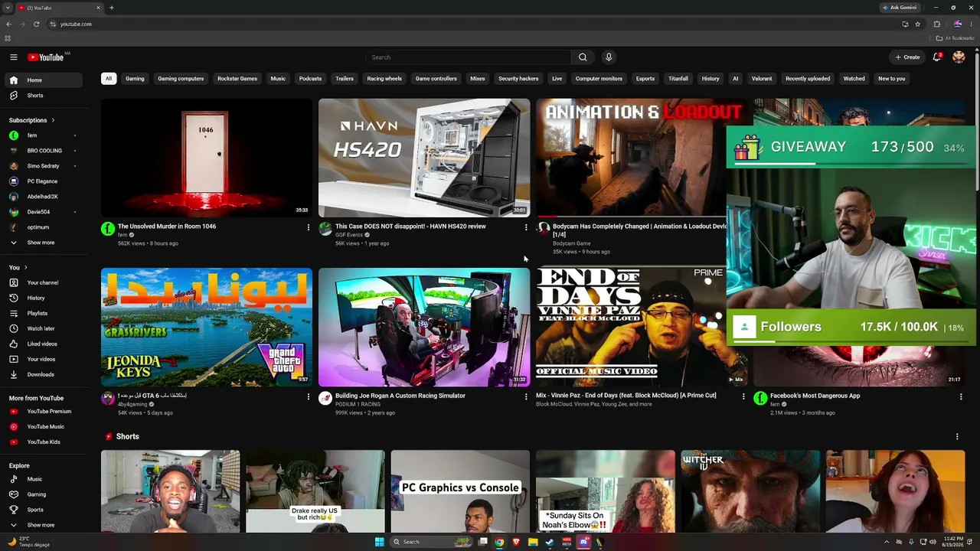Select the All filter chip
Screen dimensions: 980x551
point(109,78)
